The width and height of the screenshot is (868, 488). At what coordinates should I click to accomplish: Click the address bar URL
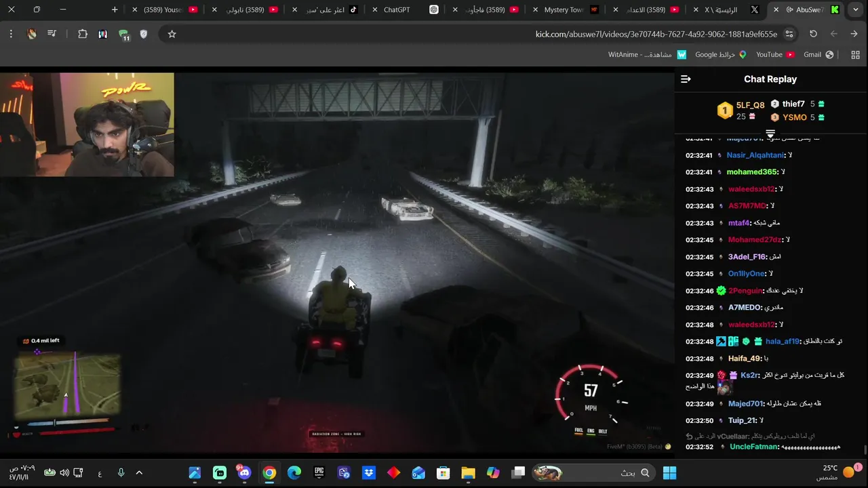pyautogui.click(x=656, y=34)
